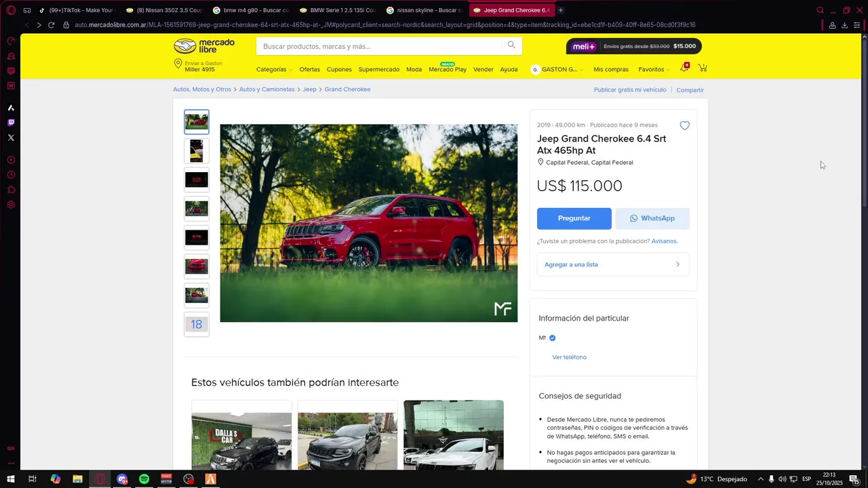The image size is (868, 488).
Task: Click the Windows Start button
Action: 11,479
